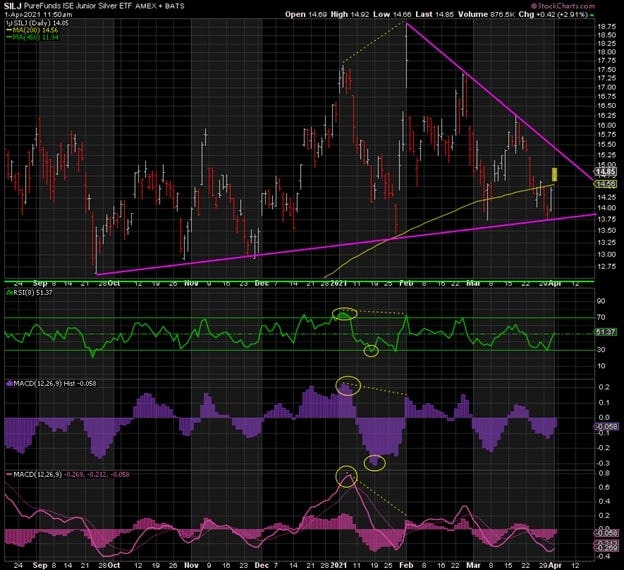
Task: Click the 0.1 label on the histogram axis
Action: point(604,402)
